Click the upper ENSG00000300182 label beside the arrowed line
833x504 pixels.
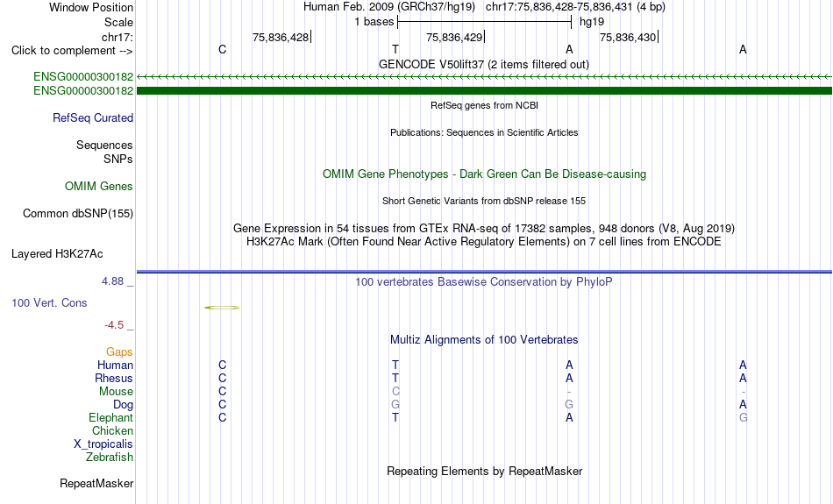click(83, 77)
